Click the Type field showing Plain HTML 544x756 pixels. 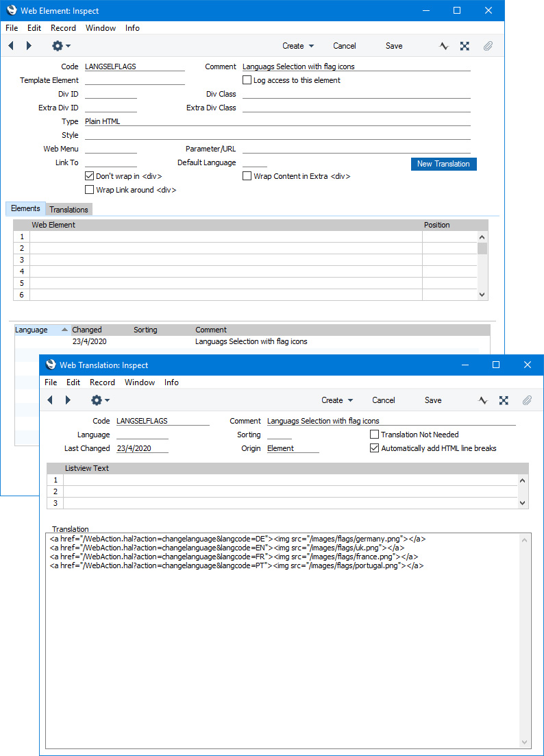click(277, 121)
